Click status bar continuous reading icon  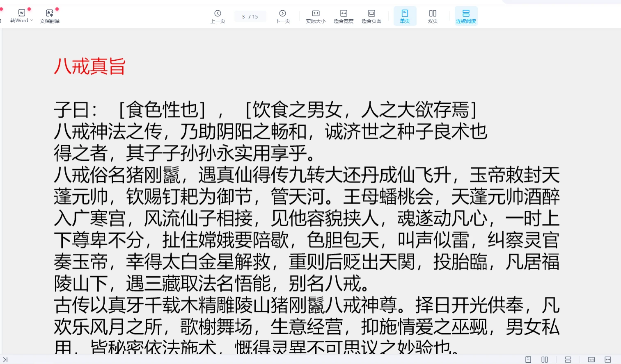[x=568, y=359]
